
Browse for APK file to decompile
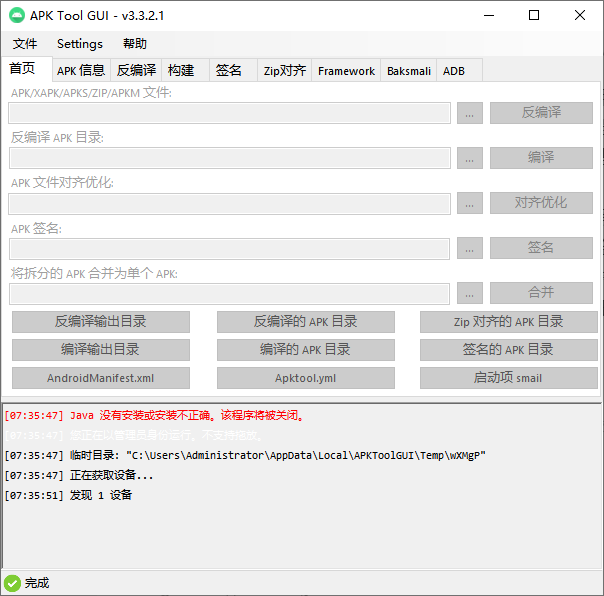[470, 113]
